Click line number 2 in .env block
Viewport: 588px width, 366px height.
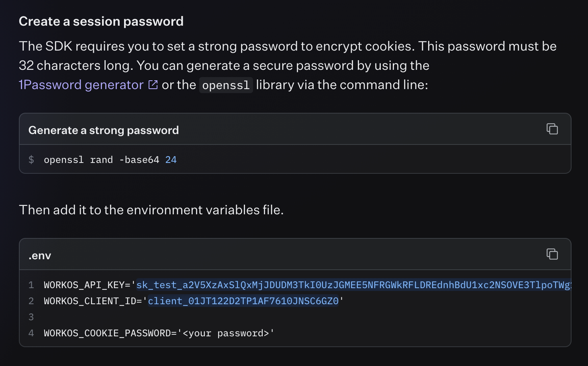click(31, 301)
